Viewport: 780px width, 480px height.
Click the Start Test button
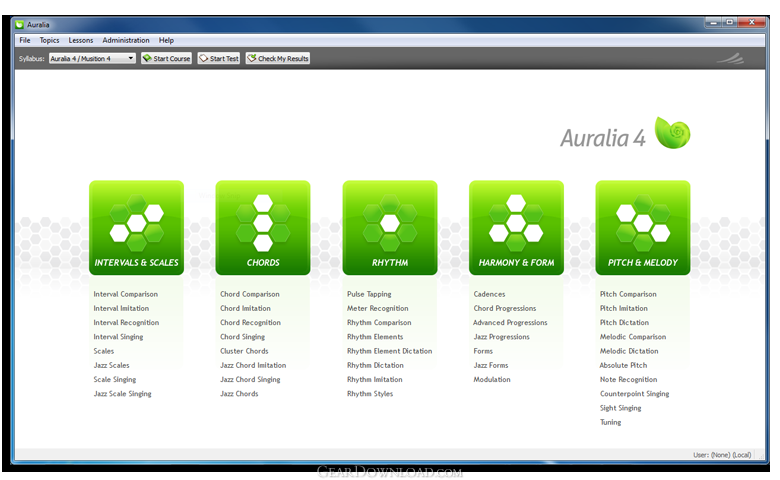pyautogui.click(x=219, y=59)
